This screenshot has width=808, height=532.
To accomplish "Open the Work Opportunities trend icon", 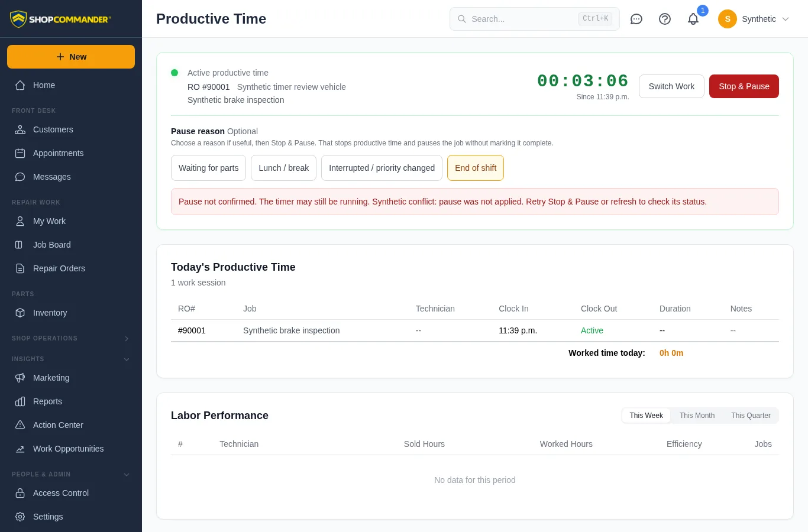I will (x=20, y=449).
